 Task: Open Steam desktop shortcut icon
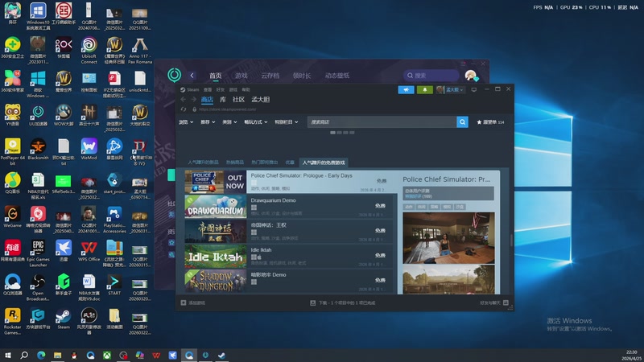(64, 319)
